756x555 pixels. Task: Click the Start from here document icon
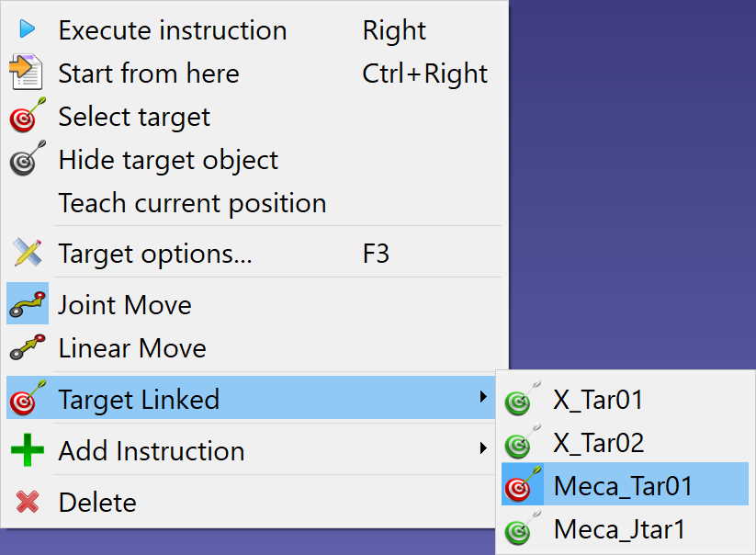coord(27,72)
